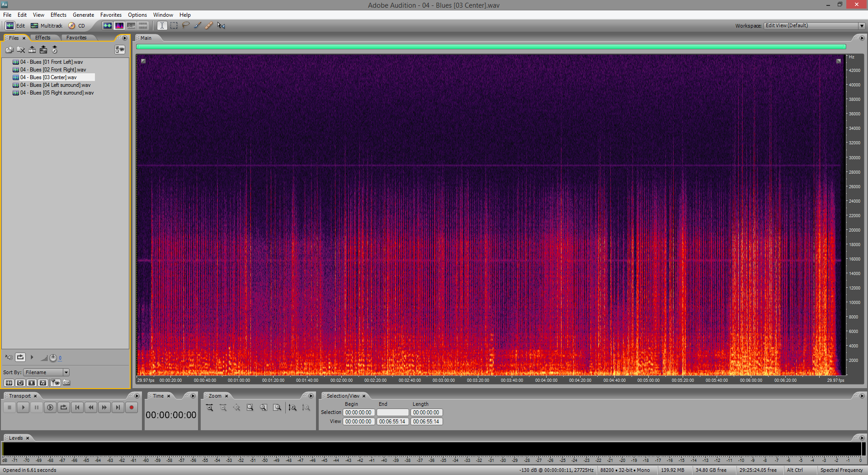Switch to Effects tab in left panel
This screenshot has width=868, height=475.
[x=43, y=38]
